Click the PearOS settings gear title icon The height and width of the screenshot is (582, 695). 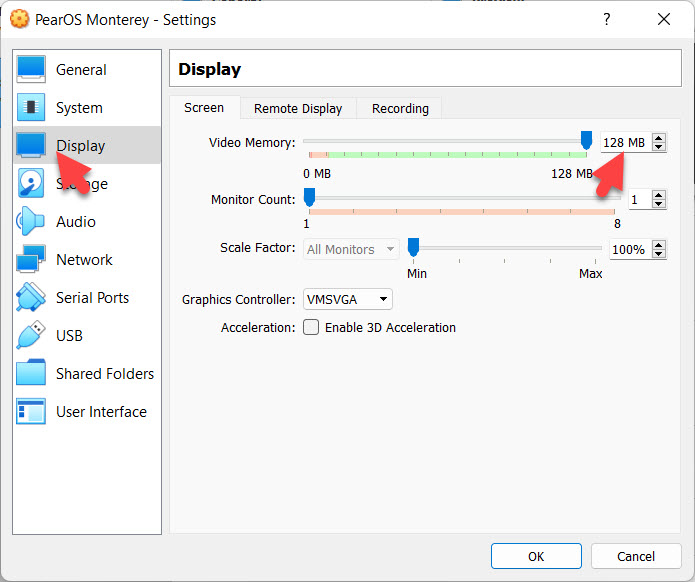(x=19, y=19)
